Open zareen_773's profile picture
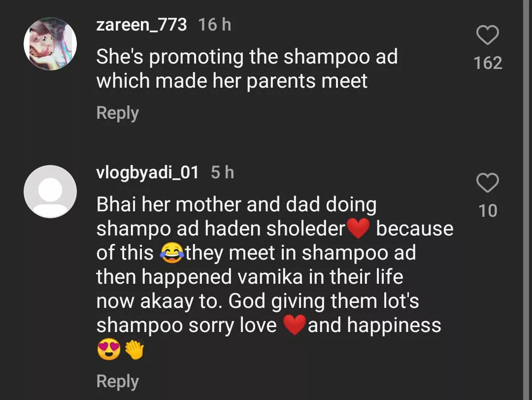 pyautogui.click(x=50, y=44)
